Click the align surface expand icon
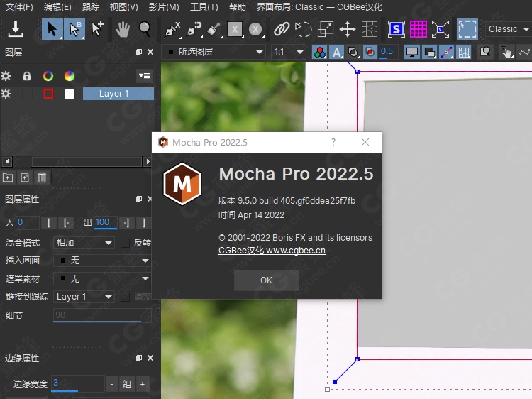Viewport: 532px width, 399px height. click(x=440, y=29)
